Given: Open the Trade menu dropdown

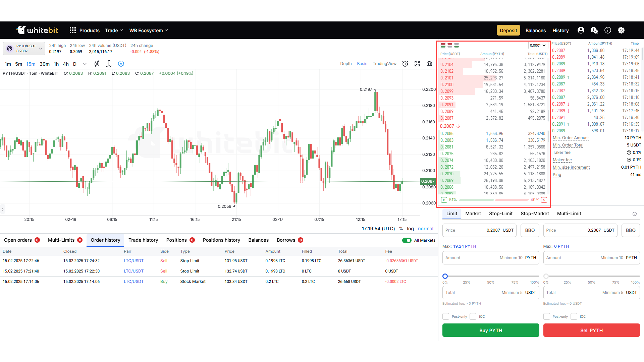Looking at the screenshot, I should pos(114,31).
